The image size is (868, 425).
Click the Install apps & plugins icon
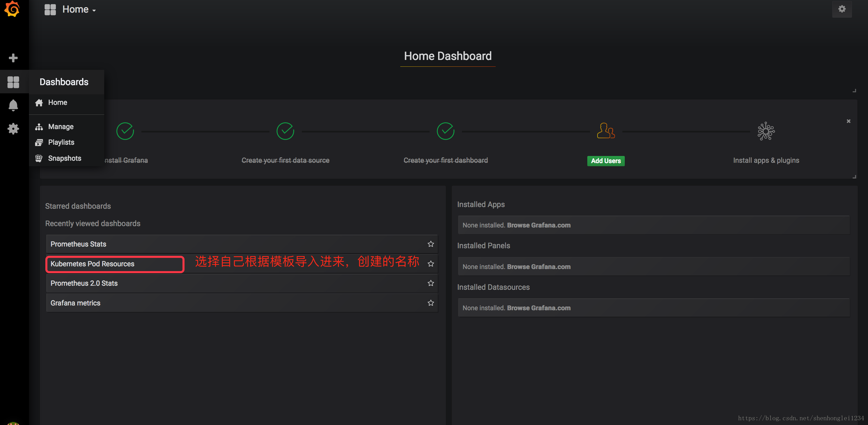(x=766, y=131)
